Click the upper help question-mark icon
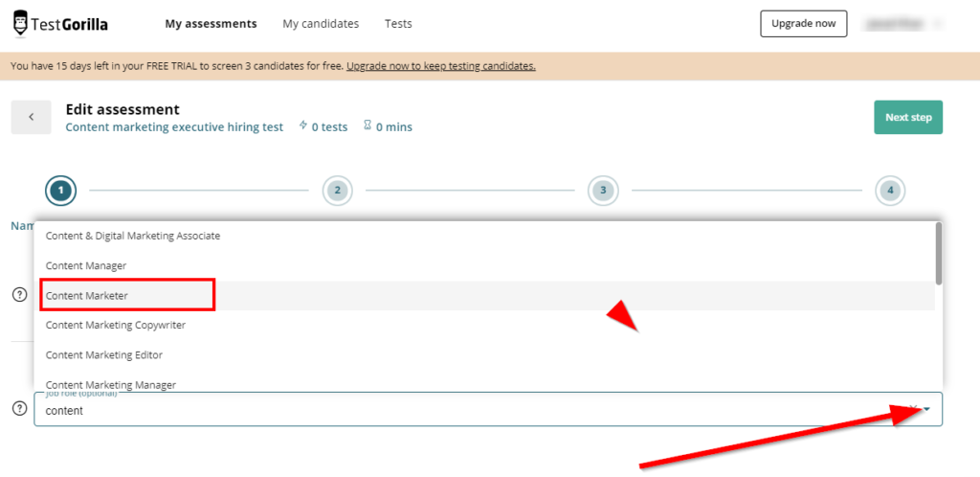The image size is (980, 477). (x=21, y=294)
